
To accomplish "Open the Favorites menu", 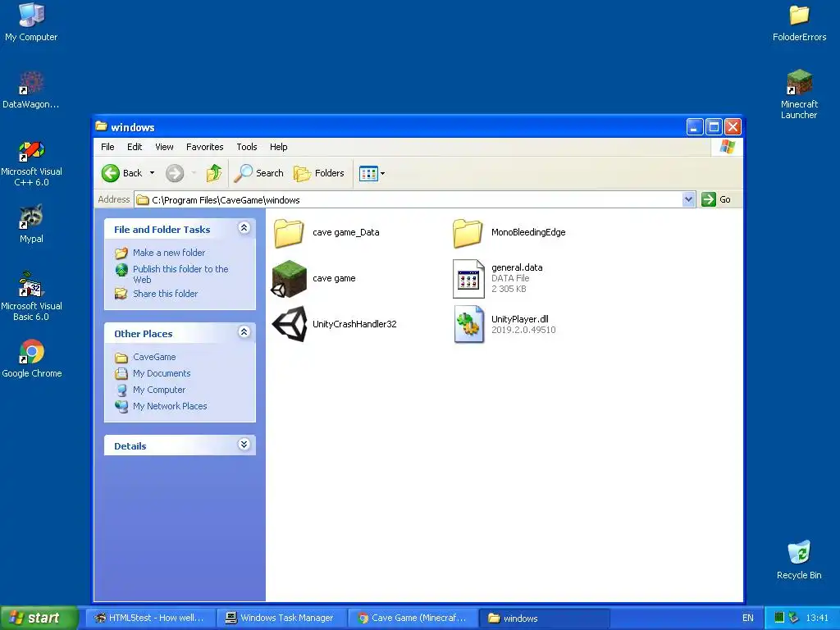I will coord(204,147).
